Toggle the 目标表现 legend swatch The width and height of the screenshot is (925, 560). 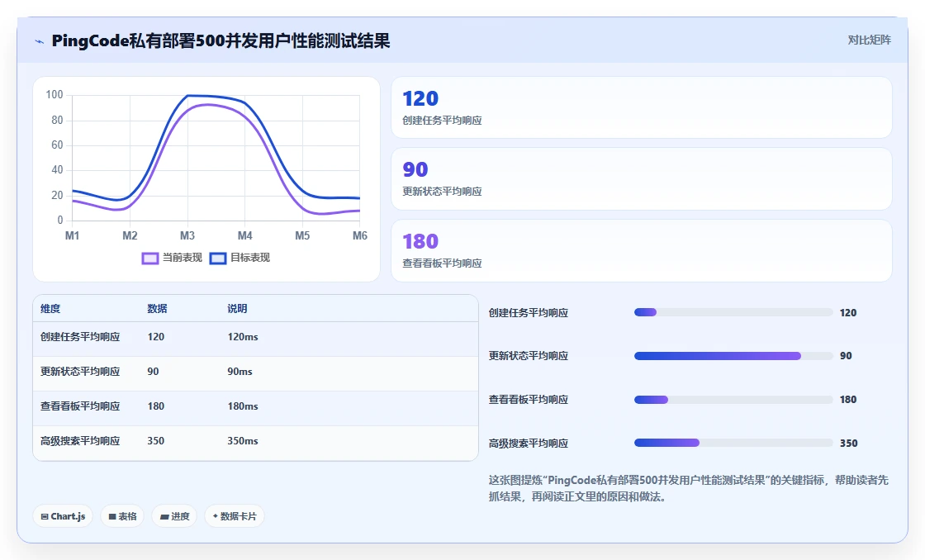218,259
